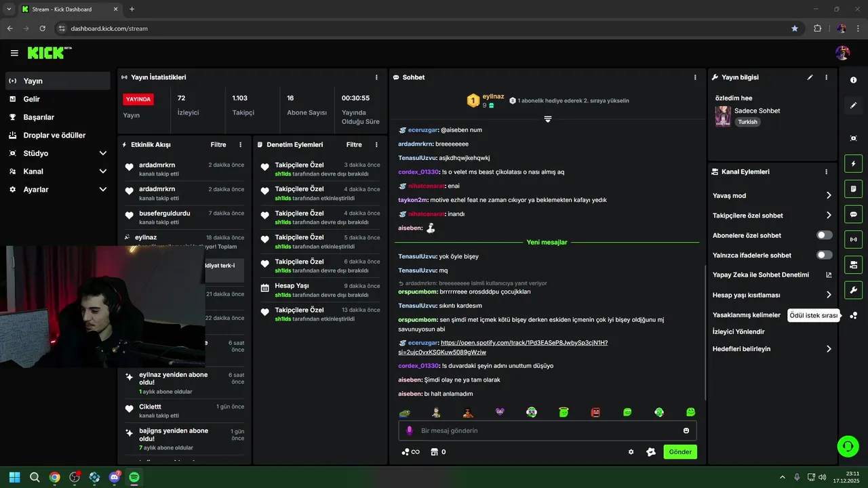Open Spotify from Windows taskbar
868x488 pixels.
(x=134, y=477)
